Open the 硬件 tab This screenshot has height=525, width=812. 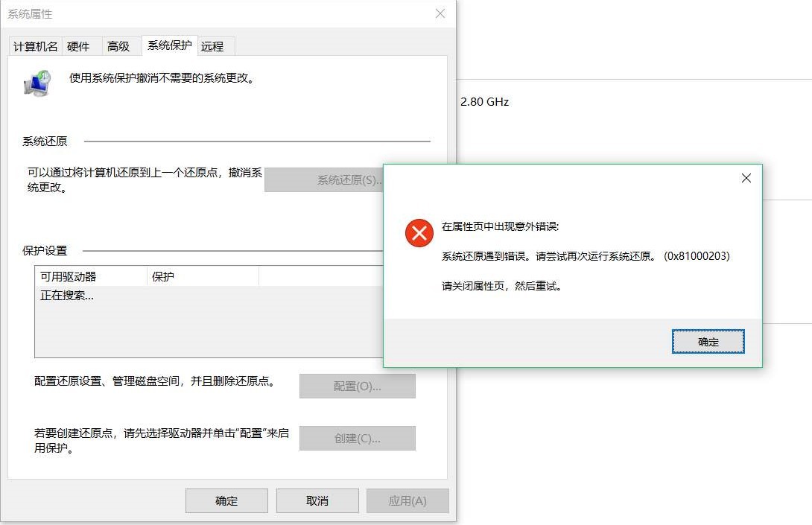[x=78, y=46]
